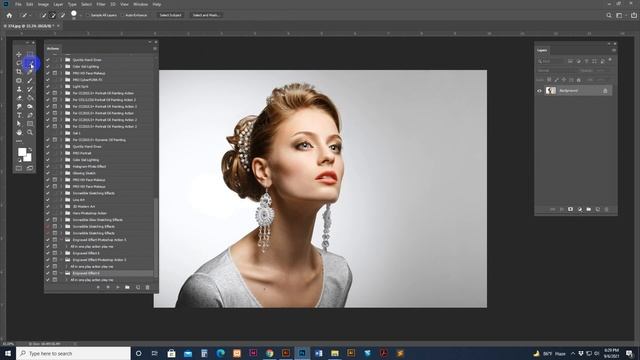This screenshot has width=640, height=360.
Task: Click the Home icon in options bar
Action: [x=9, y=15]
